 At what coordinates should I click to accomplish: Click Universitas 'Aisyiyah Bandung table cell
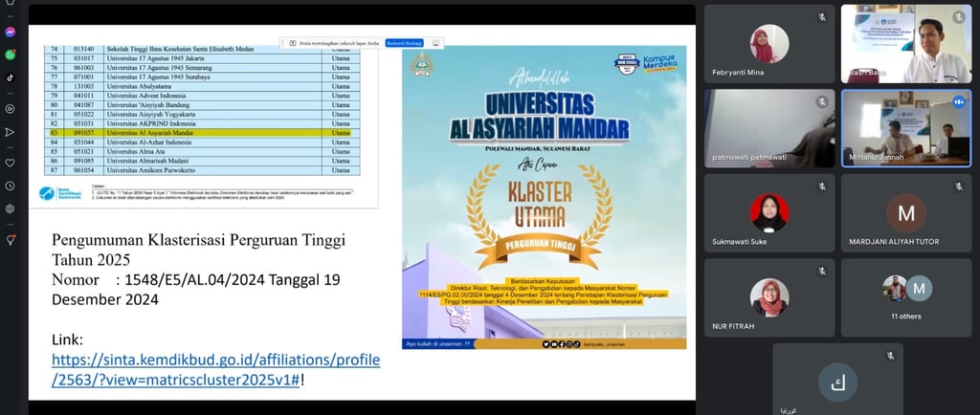(213, 105)
